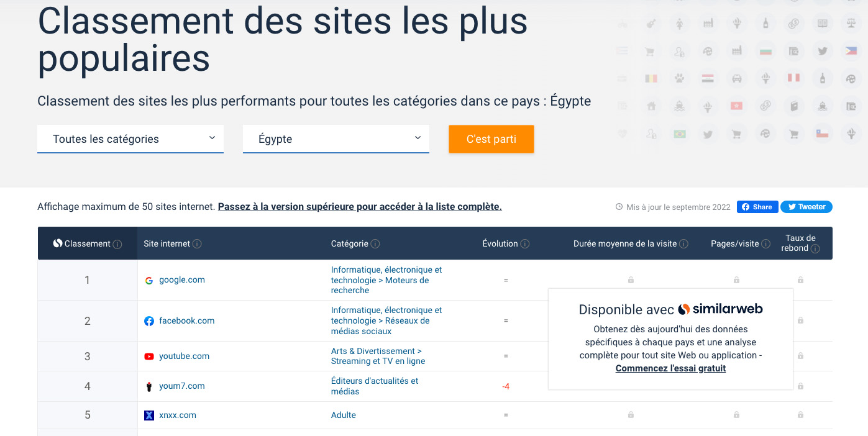Open the Toutes les catégories dropdown
This screenshot has height=436, width=868.
(130, 139)
